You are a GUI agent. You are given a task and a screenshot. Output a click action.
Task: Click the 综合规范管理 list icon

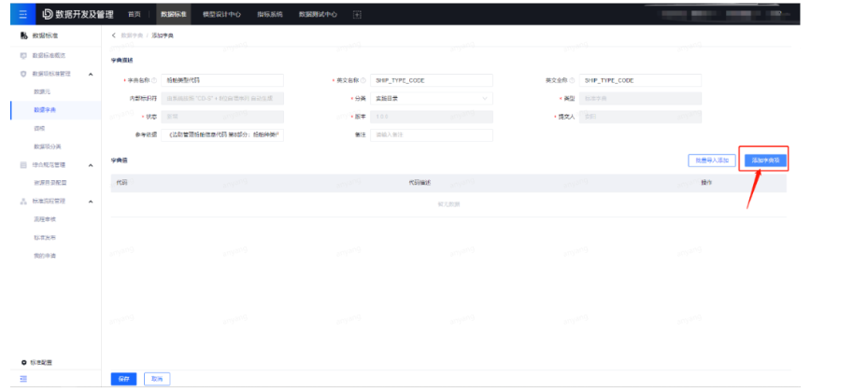point(23,165)
